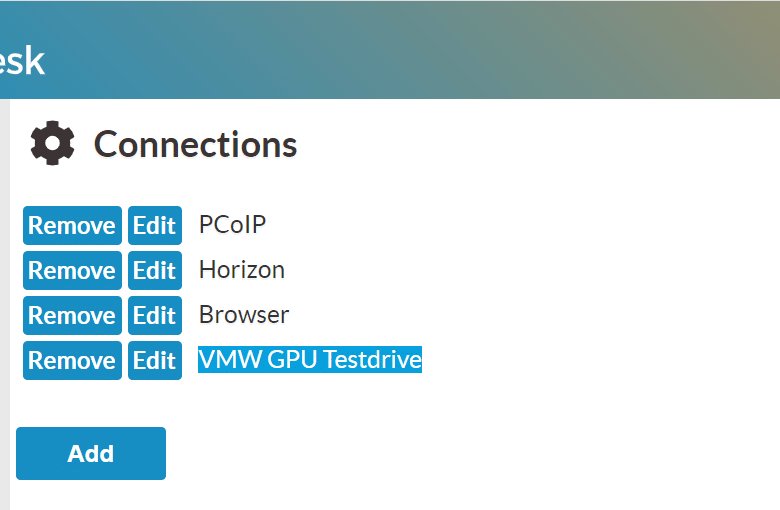Image resolution: width=780 pixels, height=510 pixels.
Task: Click the highlighted VMW GPU Testdrive text
Action: click(310, 359)
